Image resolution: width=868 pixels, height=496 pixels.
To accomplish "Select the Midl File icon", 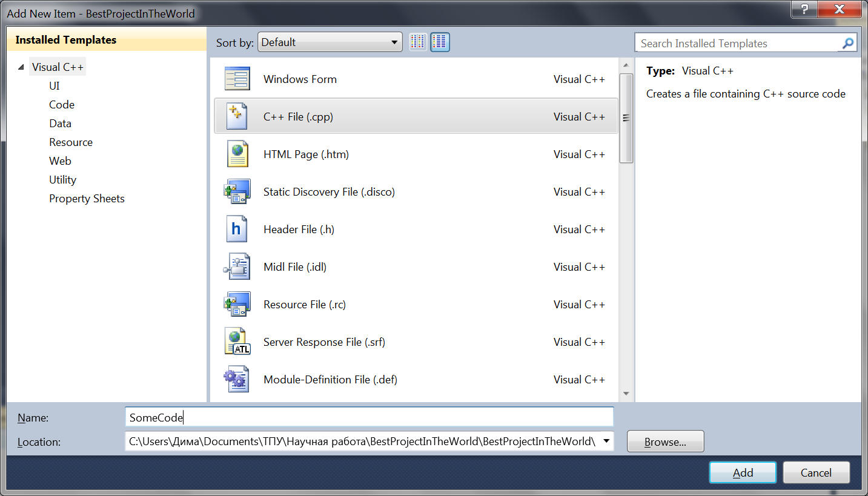I will 237,267.
